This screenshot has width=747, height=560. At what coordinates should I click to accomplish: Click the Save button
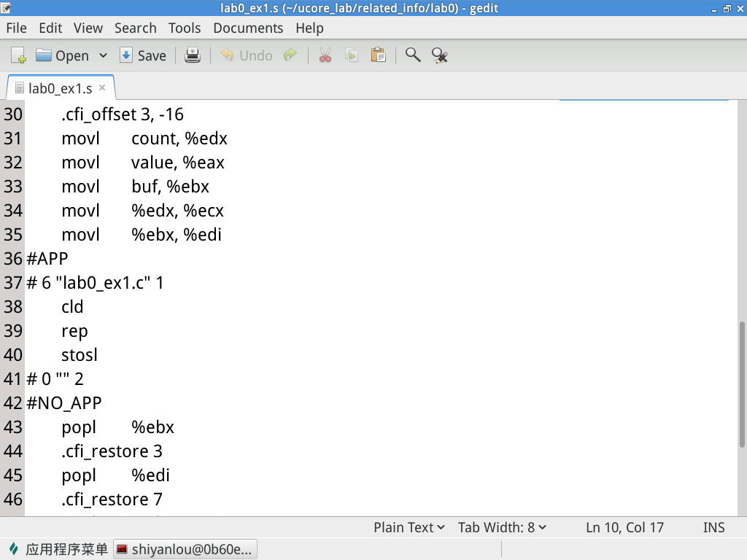pos(143,55)
